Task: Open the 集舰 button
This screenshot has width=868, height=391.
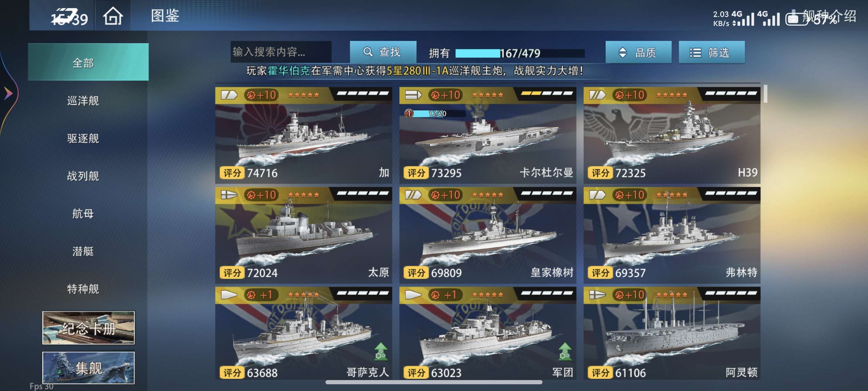Action: coord(88,368)
